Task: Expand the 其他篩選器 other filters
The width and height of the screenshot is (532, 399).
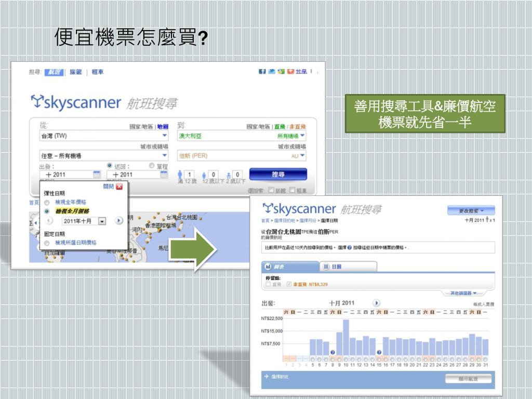Action: 463,293
